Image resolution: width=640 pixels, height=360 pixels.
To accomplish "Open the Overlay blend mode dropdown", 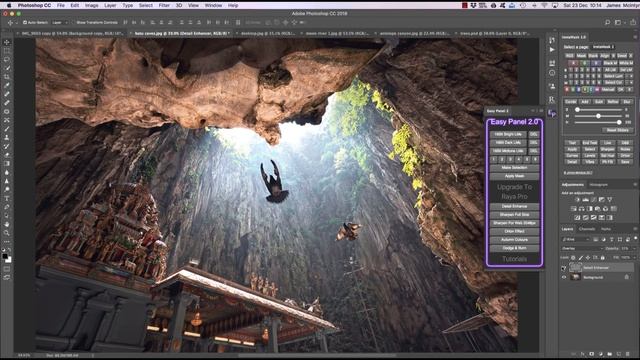I will 582,248.
